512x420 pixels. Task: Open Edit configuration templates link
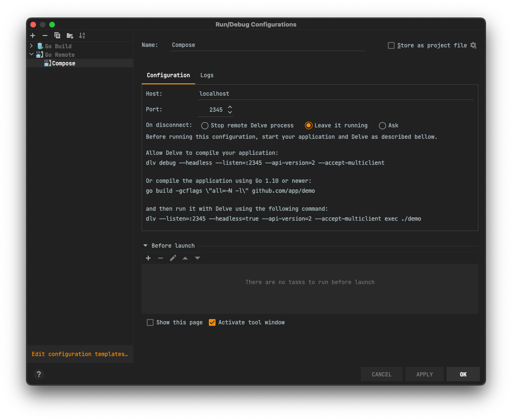tap(80, 354)
